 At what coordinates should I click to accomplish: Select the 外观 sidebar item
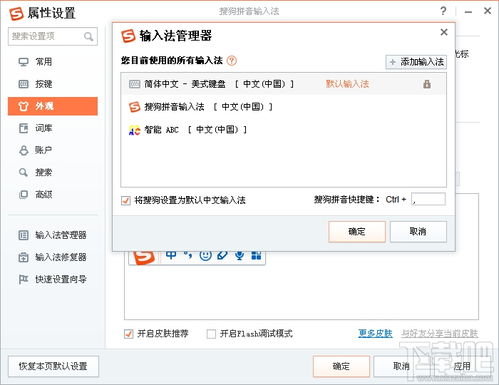[x=53, y=106]
